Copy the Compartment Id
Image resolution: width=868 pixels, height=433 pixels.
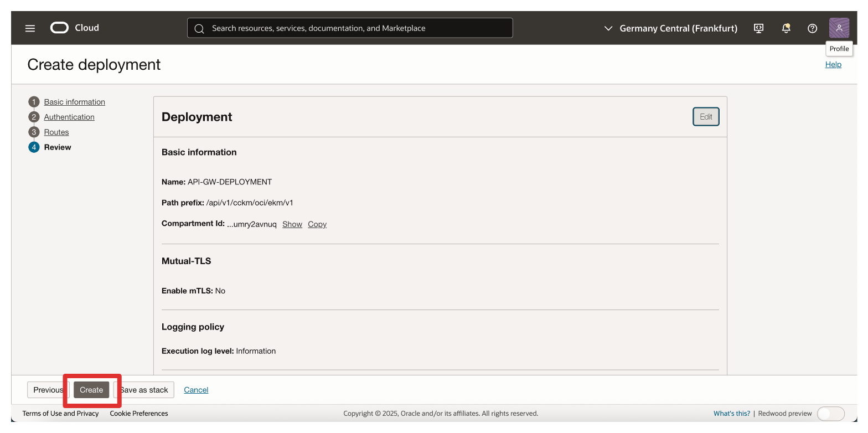coord(317,224)
